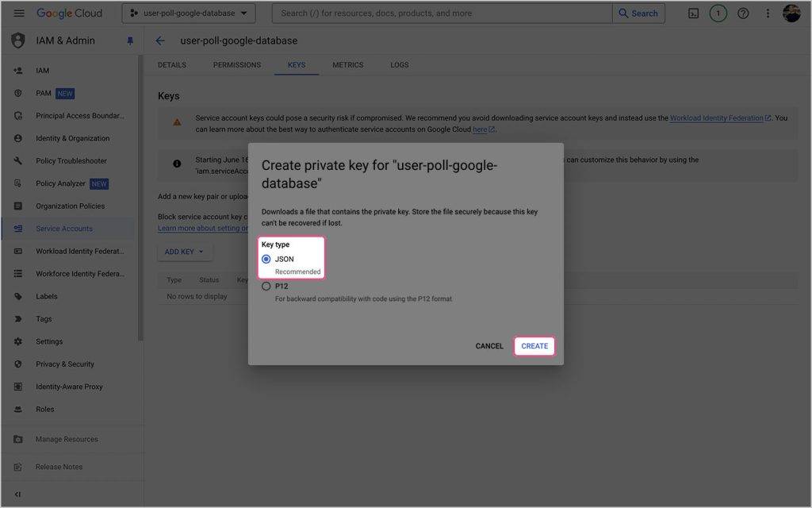The height and width of the screenshot is (508, 812).
Task: Click the Google Cloud logo
Action: click(70, 13)
